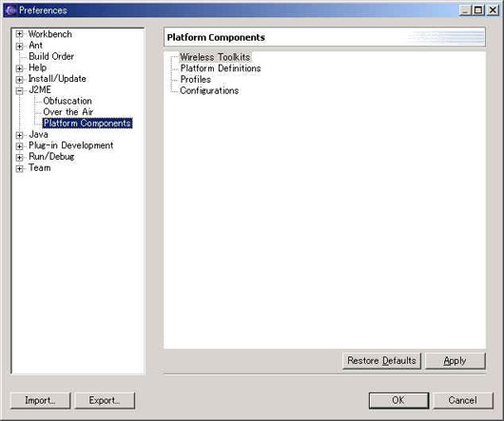Expand the Java preferences node

(x=20, y=135)
